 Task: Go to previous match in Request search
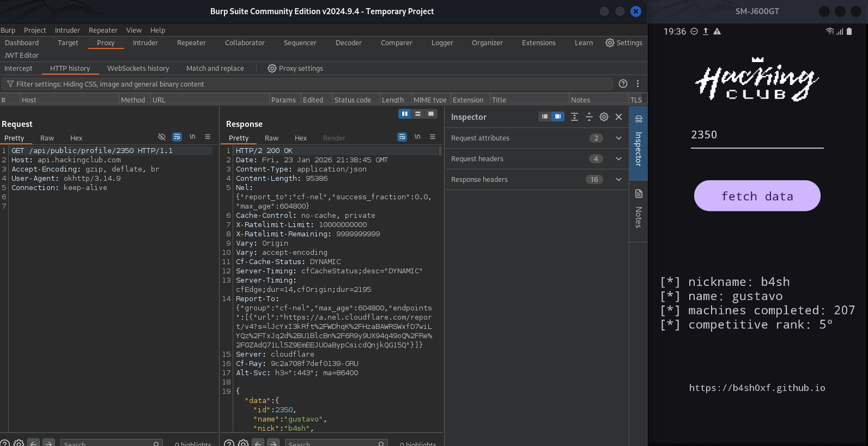[x=34, y=443]
